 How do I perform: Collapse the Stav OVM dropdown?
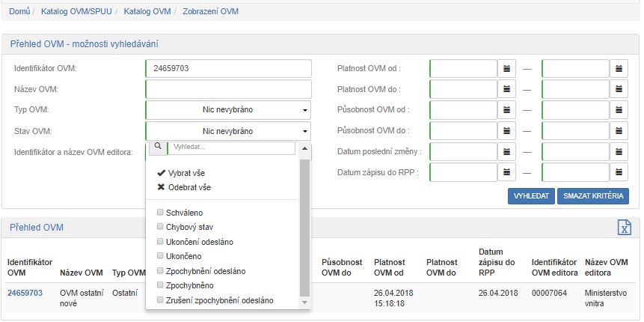228,131
